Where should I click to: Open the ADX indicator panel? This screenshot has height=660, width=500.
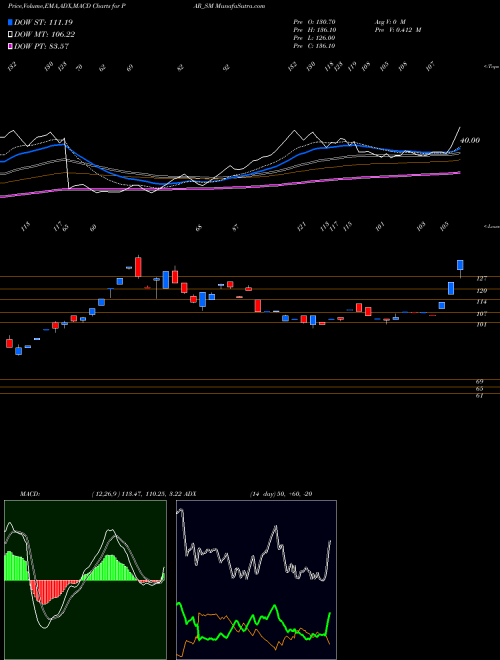(256, 580)
